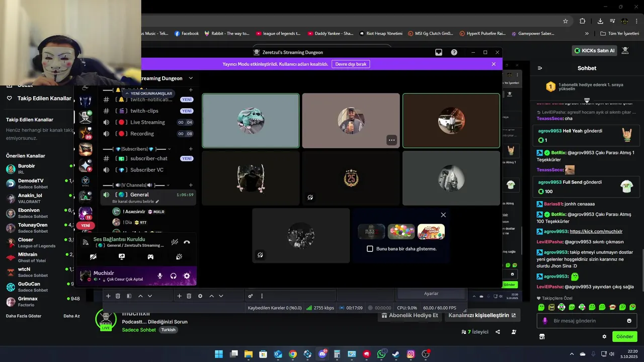Add a channel to the V Channels category
Screen dimensions: 644x362
(191, 185)
